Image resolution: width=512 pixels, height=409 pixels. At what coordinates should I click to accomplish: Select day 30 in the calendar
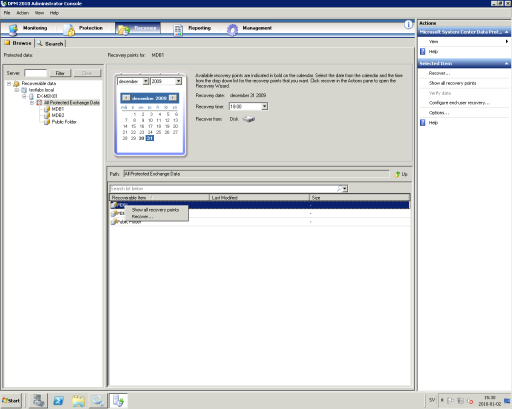141,138
